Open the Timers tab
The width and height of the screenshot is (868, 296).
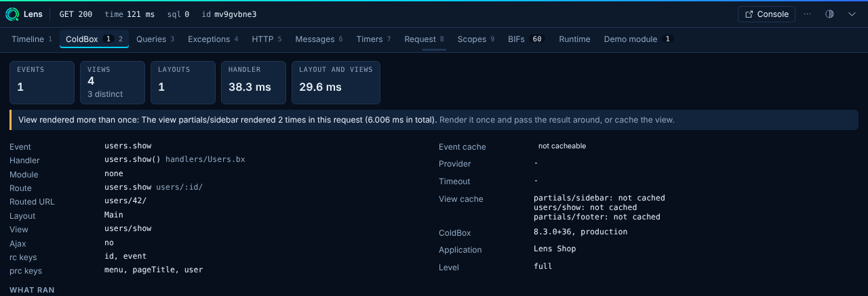(x=374, y=39)
